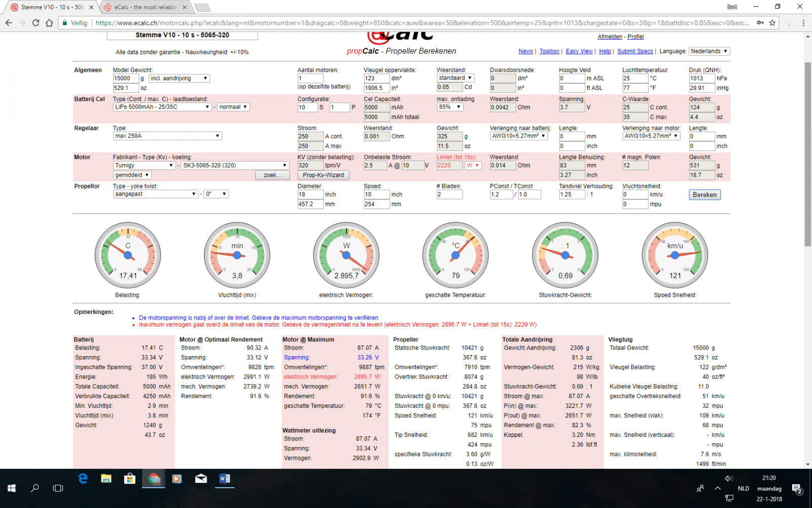Open the laadtoestand normaal dropdown
The width and height of the screenshot is (812, 508).
233,107
